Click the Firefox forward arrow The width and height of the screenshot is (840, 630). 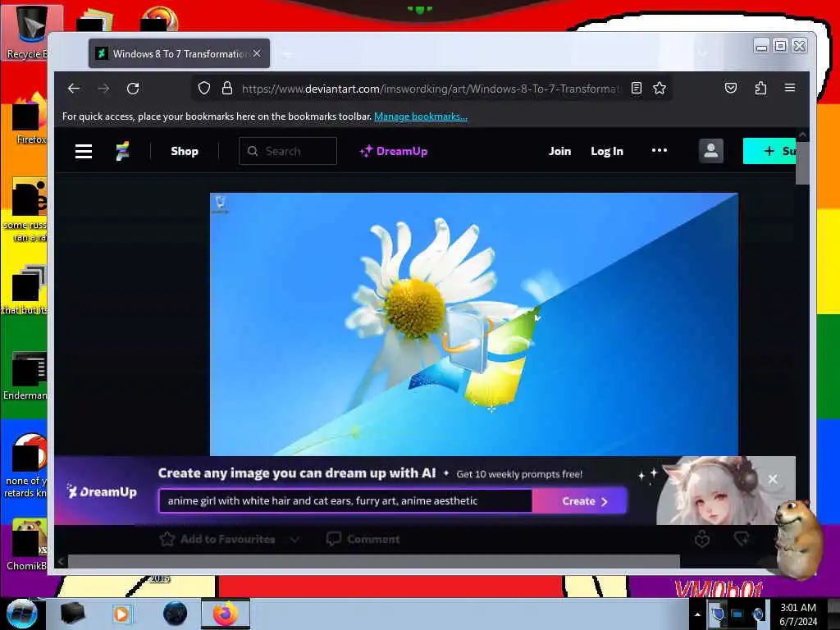[x=103, y=89]
